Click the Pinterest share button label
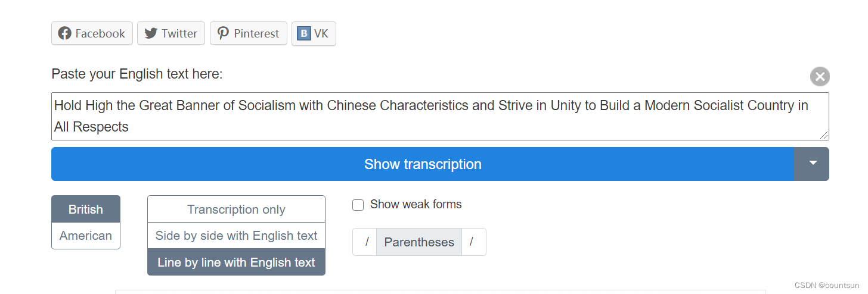Screen dimensions: 868x294 pos(256,34)
